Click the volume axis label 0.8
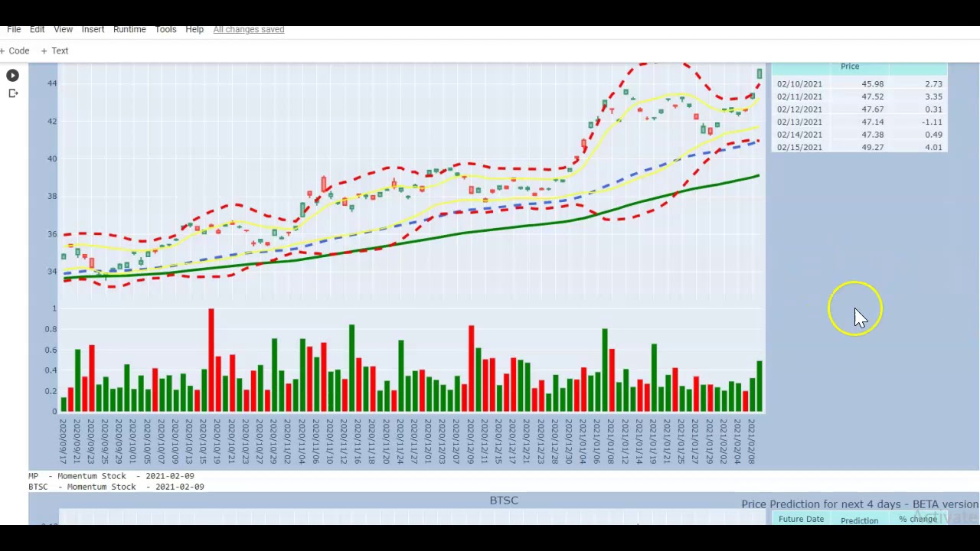Viewport: 980px width, 551px height. [50, 329]
